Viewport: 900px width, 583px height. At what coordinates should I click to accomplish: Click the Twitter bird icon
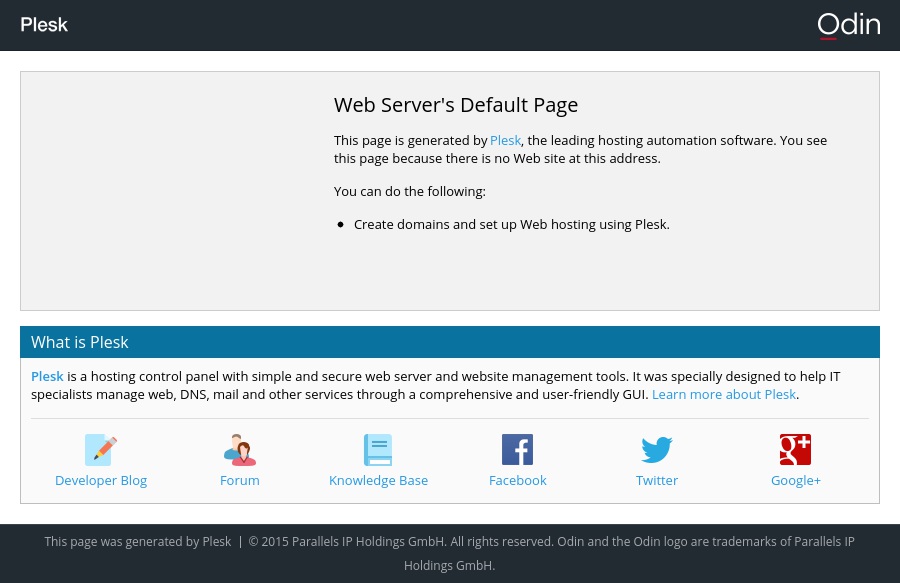point(657,450)
